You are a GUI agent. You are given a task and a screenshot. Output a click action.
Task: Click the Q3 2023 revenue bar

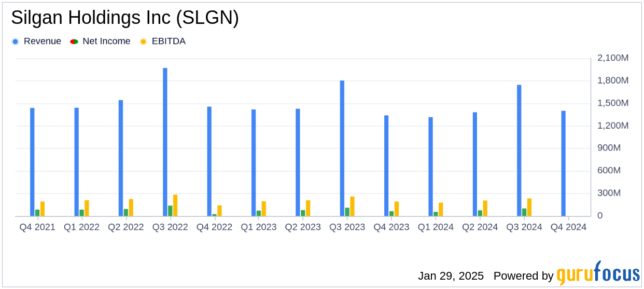coord(342,148)
